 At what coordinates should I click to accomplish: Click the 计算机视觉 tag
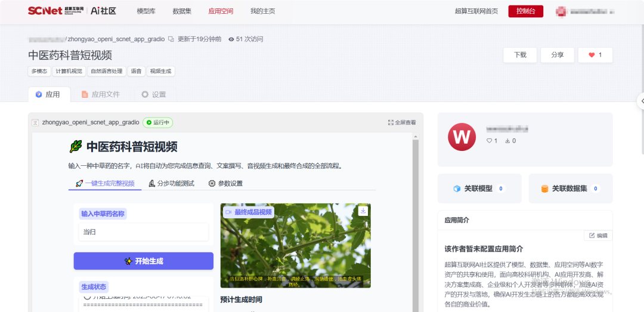(x=69, y=71)
